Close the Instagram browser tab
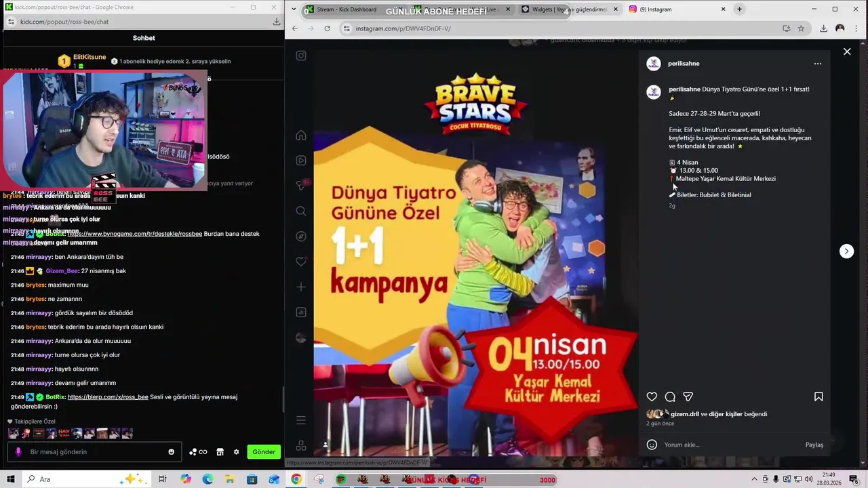 click(x=723, y=9)
